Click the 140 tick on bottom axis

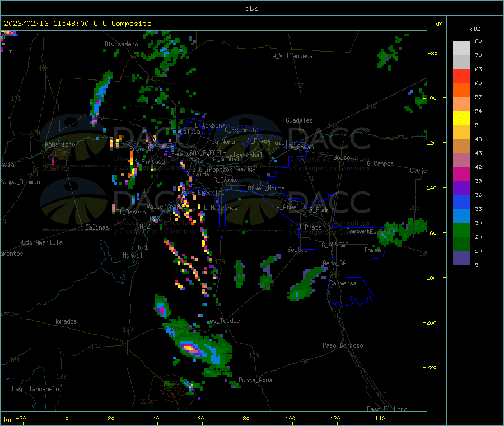[x=380, y=418]
